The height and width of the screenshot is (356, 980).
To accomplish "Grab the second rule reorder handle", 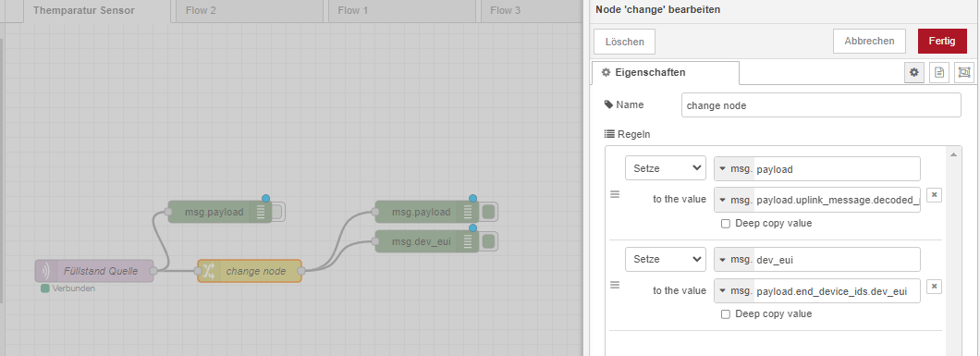I will [x=615, y=285].
